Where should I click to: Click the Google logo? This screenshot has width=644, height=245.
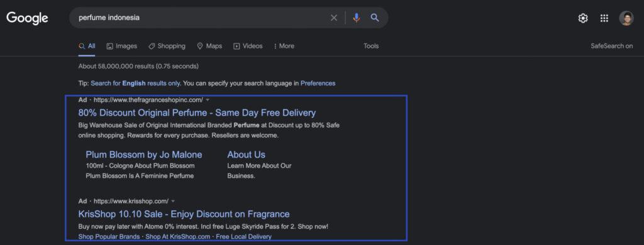[x=27, y=18]
